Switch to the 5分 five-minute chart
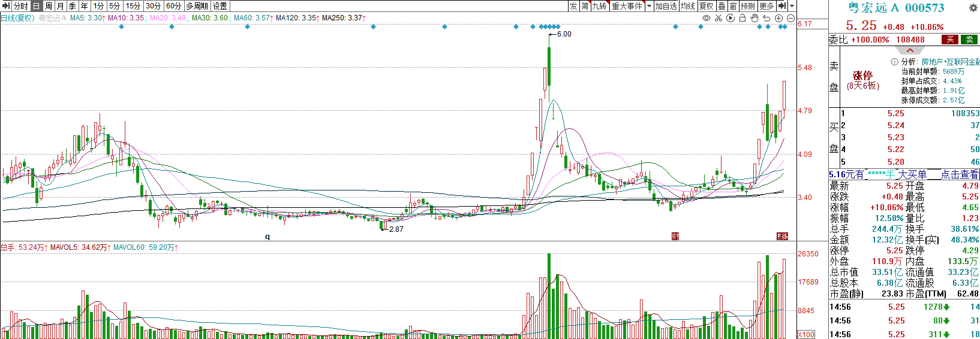980x339 pixels. [x=115, y=6]
